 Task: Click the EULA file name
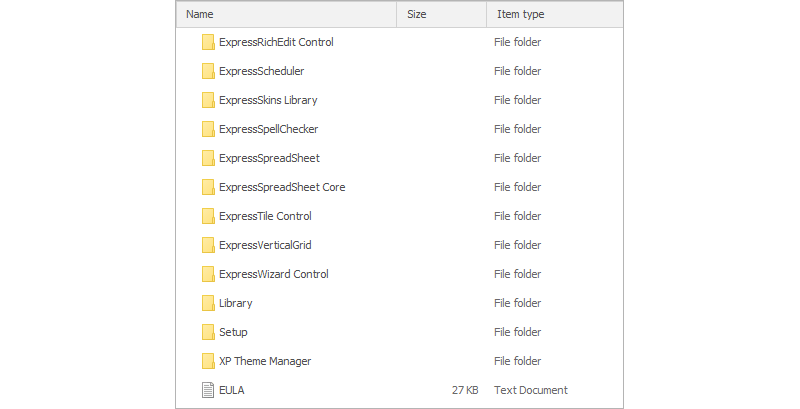tap(232, 390)
